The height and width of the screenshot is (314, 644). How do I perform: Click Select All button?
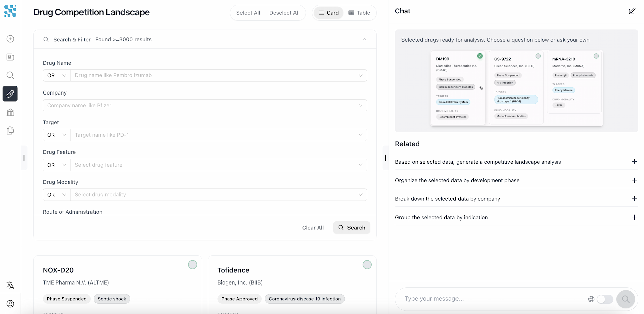coord(248,13)
